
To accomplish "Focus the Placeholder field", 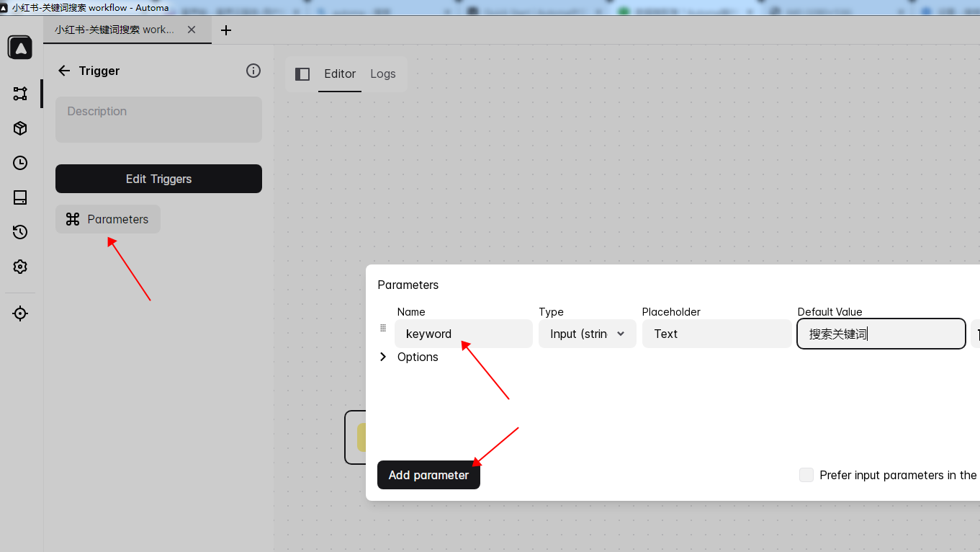I will 717,334.
